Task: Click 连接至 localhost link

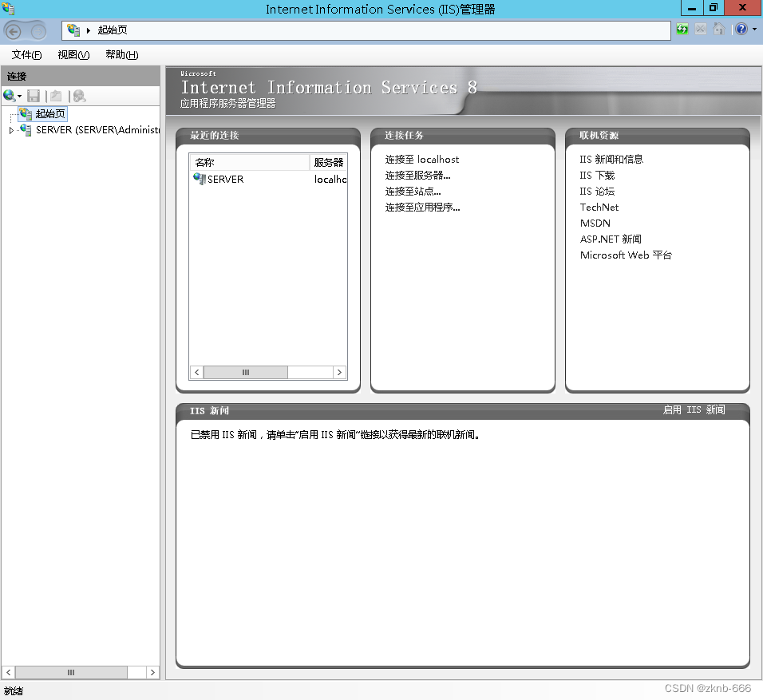Action: point(422,160)
